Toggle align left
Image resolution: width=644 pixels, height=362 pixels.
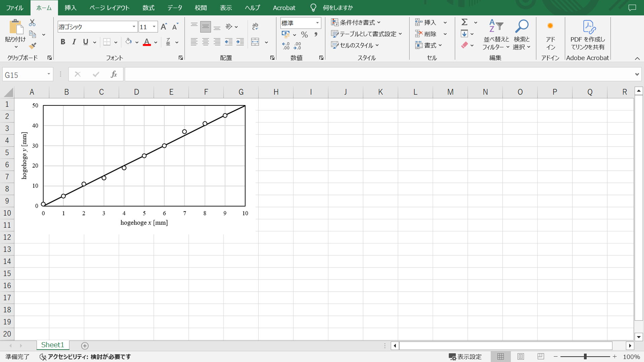coord(194,42)
